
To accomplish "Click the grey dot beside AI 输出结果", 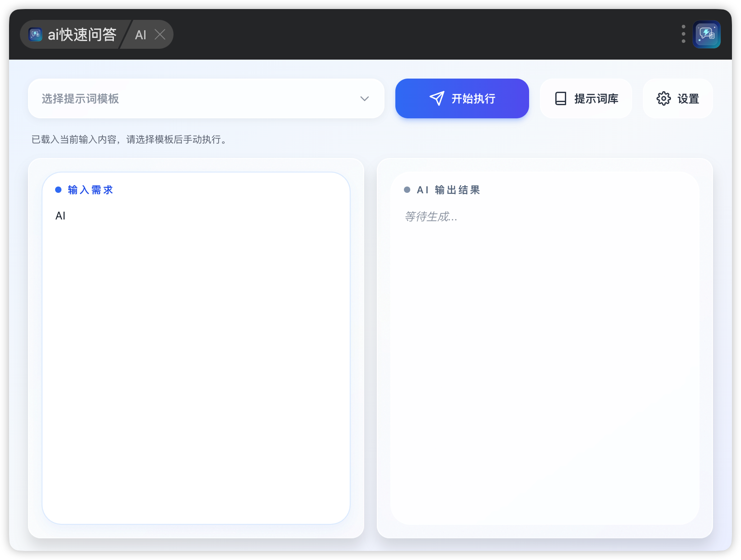I will (x=407, y=190).
